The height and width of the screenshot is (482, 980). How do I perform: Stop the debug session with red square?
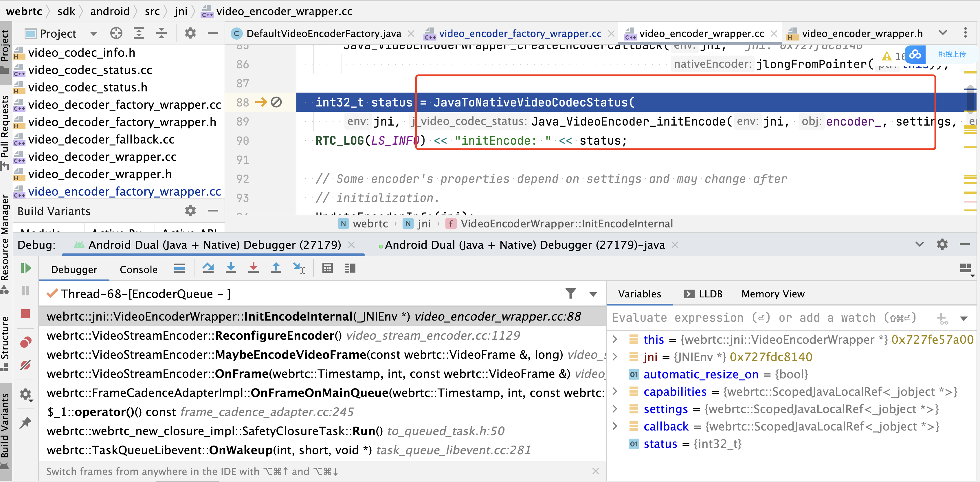(25, 314)
